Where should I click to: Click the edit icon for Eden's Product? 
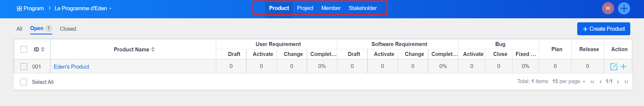[x=614, y=67]
